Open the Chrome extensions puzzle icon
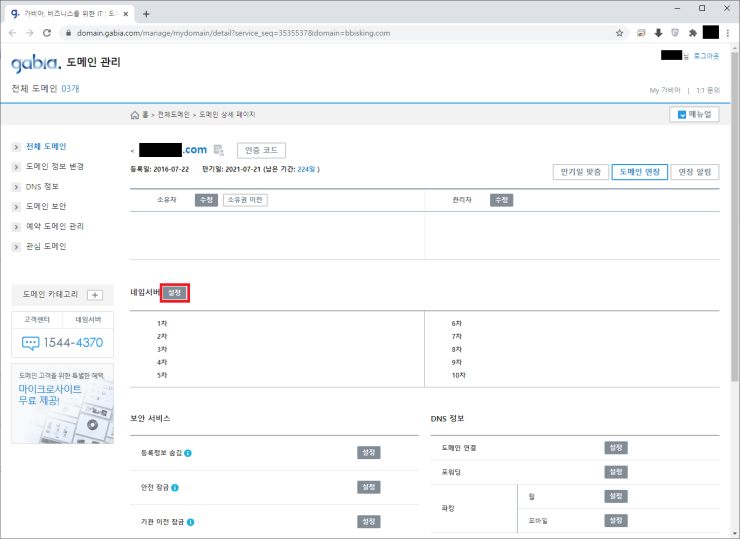This screenshot has height=539, width=740. pyautogui.click(x=692, y=32)
